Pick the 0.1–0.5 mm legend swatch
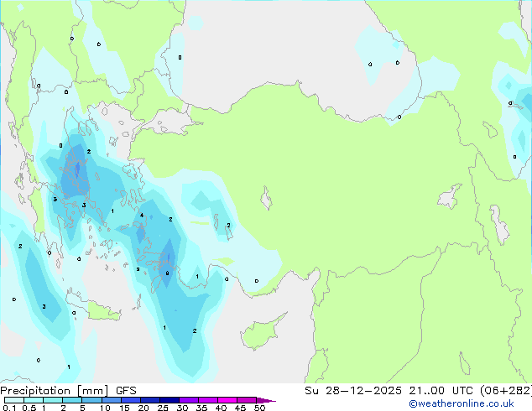Viewport: 532px width, 411px height. coord(14,400)
